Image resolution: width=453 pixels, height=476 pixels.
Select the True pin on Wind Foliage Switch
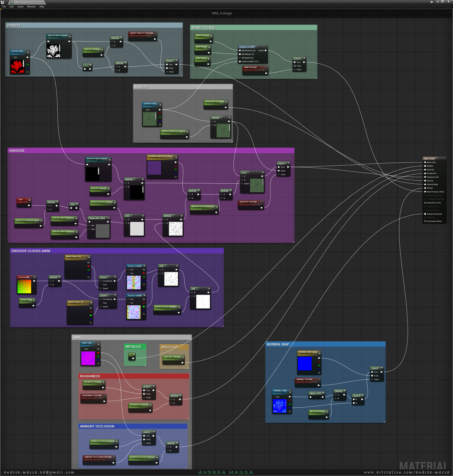coord(295,62)
